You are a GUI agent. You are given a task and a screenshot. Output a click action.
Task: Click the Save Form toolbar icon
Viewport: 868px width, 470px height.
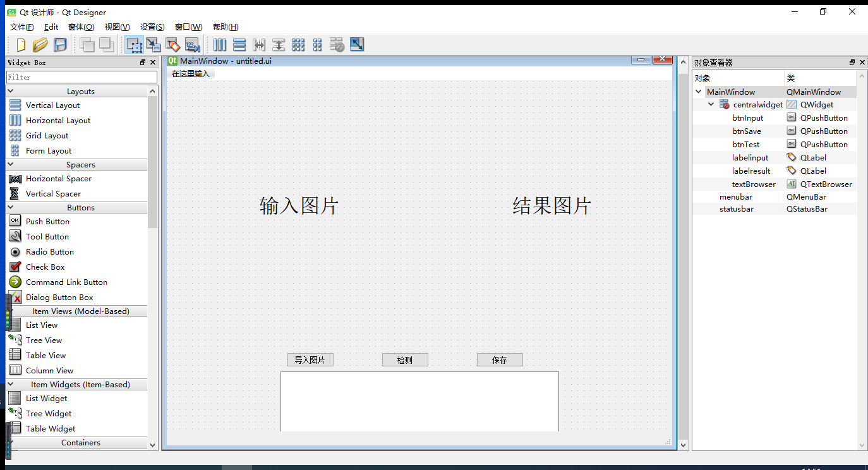click(x=60, y=45)
